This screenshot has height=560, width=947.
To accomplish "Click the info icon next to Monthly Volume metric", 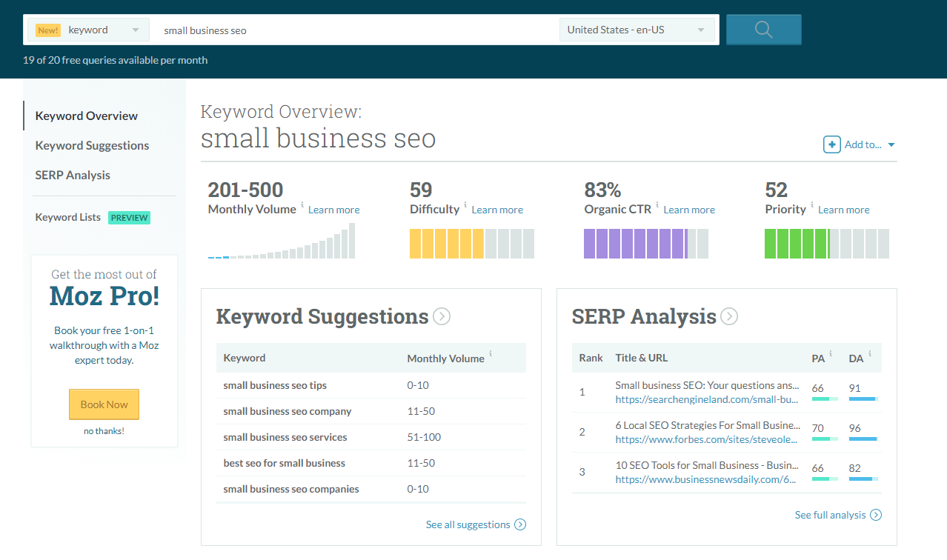I will [x=302, y=206].
